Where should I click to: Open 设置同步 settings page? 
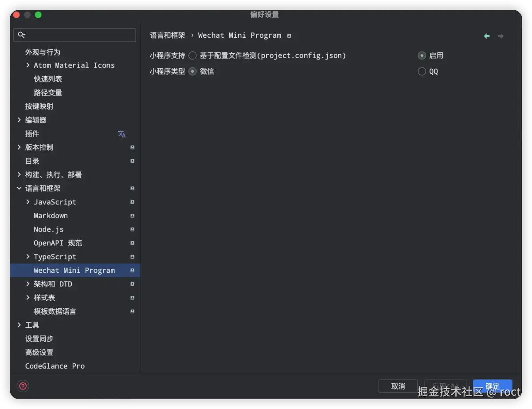click(39, 339)
